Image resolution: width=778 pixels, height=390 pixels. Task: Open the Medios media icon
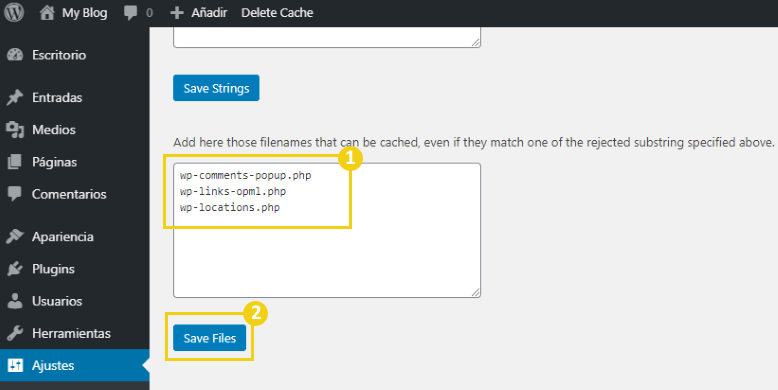(x=15, y=130)
